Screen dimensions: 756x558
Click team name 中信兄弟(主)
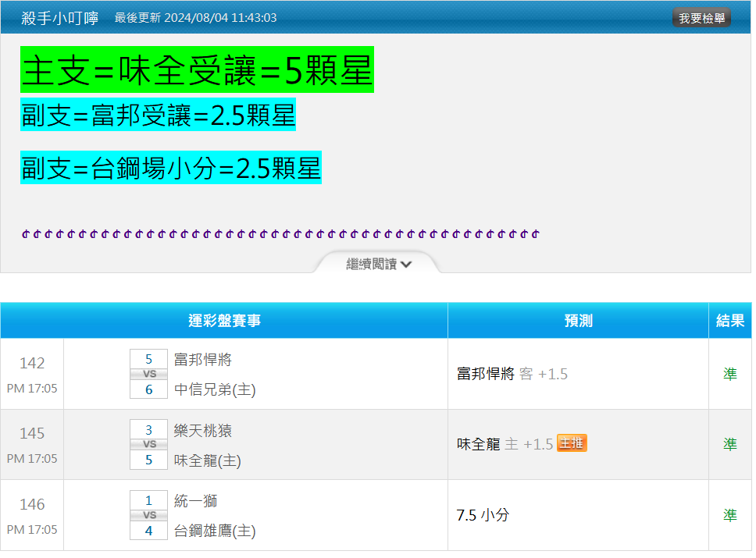[215, 389]
